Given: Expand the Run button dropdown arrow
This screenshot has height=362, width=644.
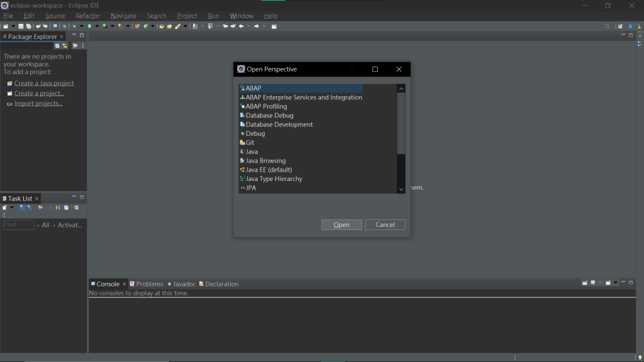Looking at the screenshot, I should [97, 26].
